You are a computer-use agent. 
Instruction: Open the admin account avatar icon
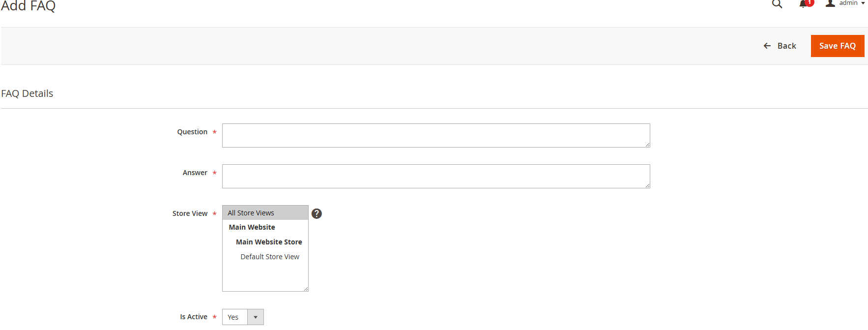[x=830, y=3]
